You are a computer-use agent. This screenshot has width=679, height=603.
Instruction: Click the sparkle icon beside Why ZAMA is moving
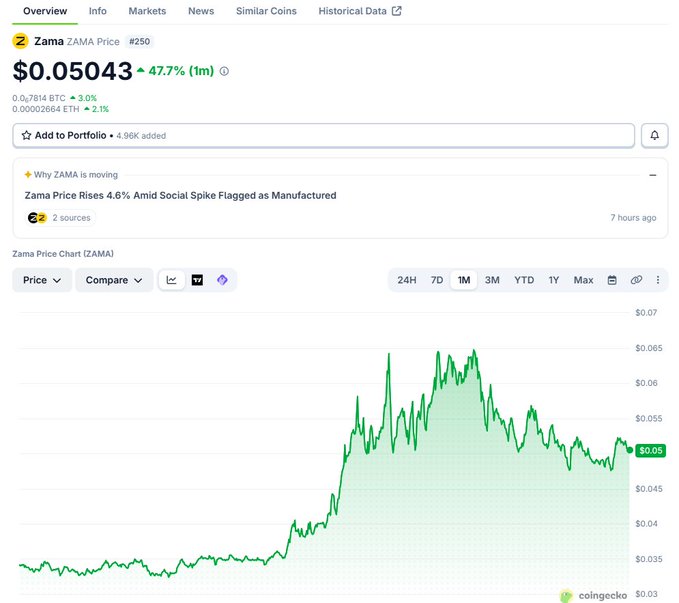coord(28,175)
